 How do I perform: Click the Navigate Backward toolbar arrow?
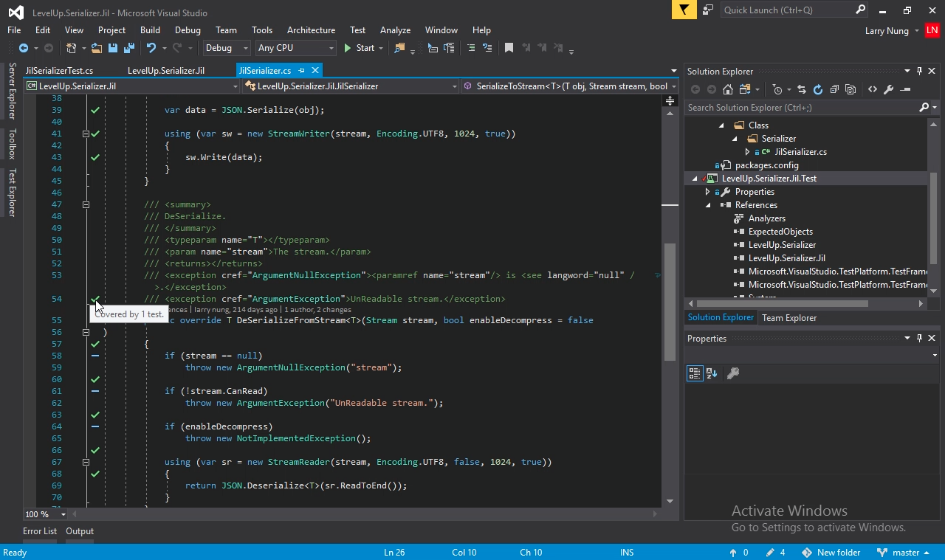pos(24,48)
